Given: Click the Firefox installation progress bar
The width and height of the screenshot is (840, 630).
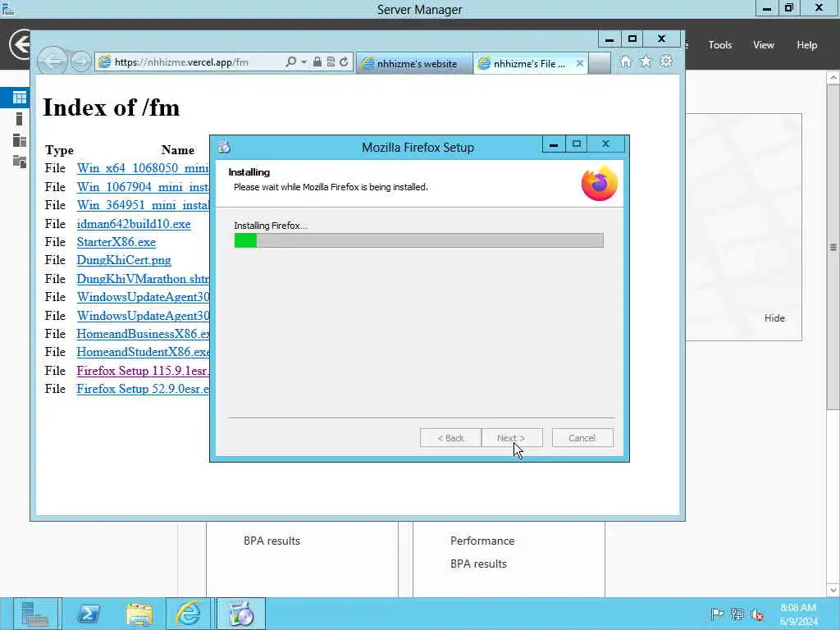Looking at the screenshot, I should 419,240.
